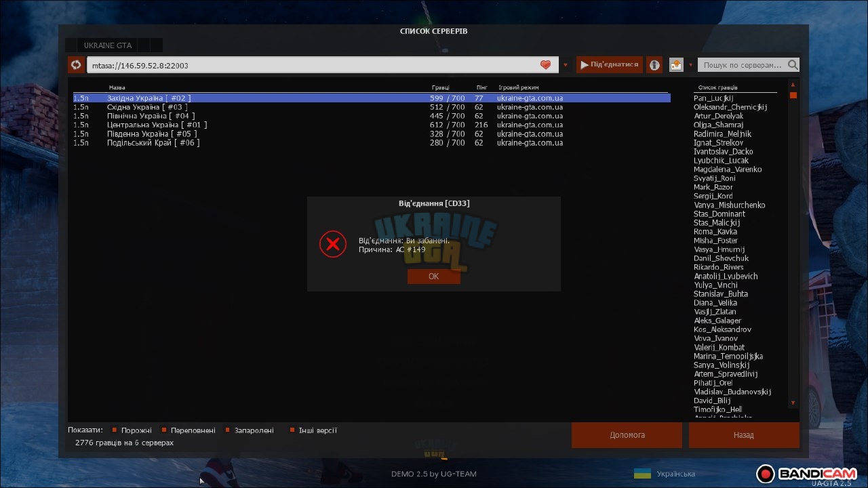Confirm the ban dialog with OK
Viewport: 868px width, 488px height.
pos(434,277)
